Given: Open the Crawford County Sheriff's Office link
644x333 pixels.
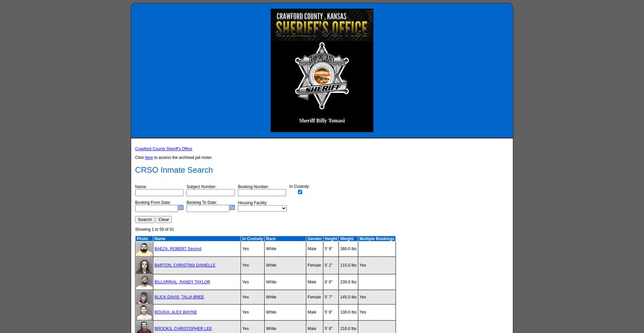Looking at the screenshot, I should click(x=164, y=149).
